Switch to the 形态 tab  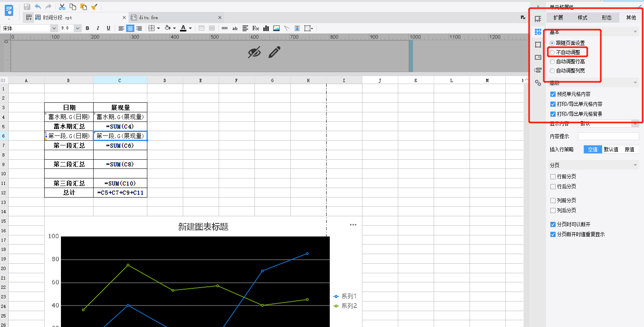click(607, 18)
